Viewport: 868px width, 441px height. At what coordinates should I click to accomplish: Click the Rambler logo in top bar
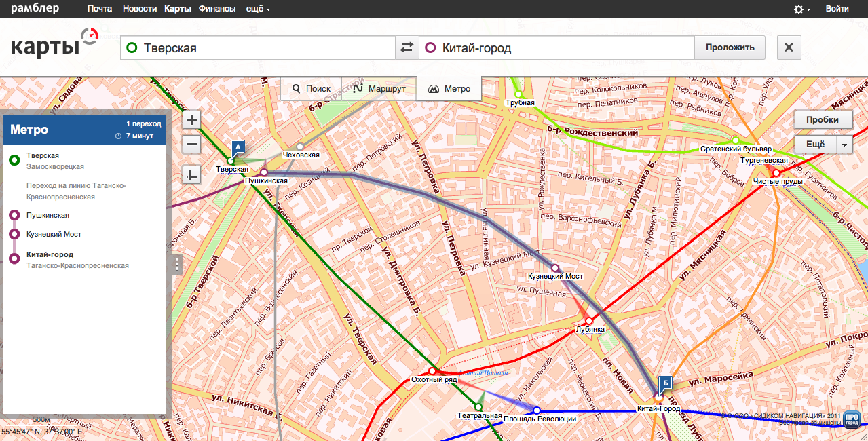pos(35,9)
